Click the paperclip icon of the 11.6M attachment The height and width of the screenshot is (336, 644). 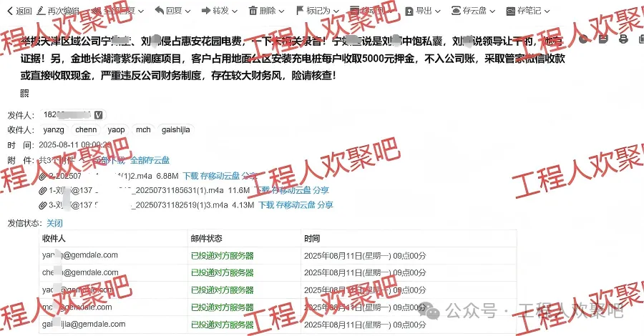pos(43,191)
